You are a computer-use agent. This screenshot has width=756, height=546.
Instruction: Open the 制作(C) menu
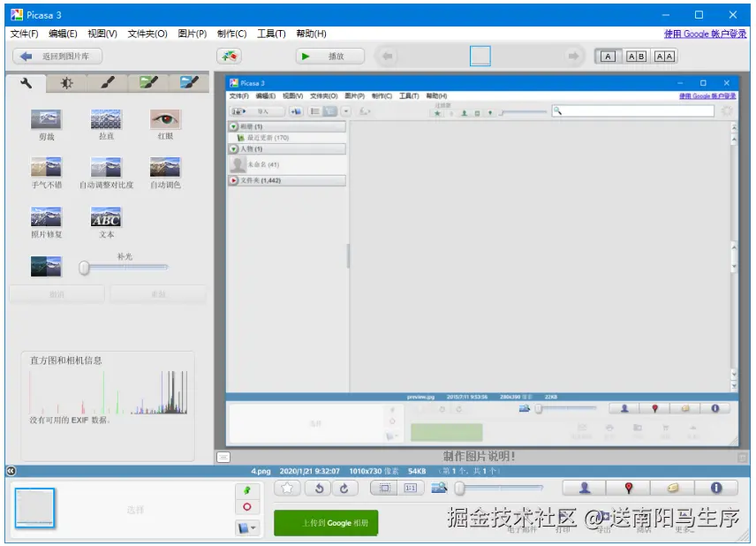tap(231, 34)
